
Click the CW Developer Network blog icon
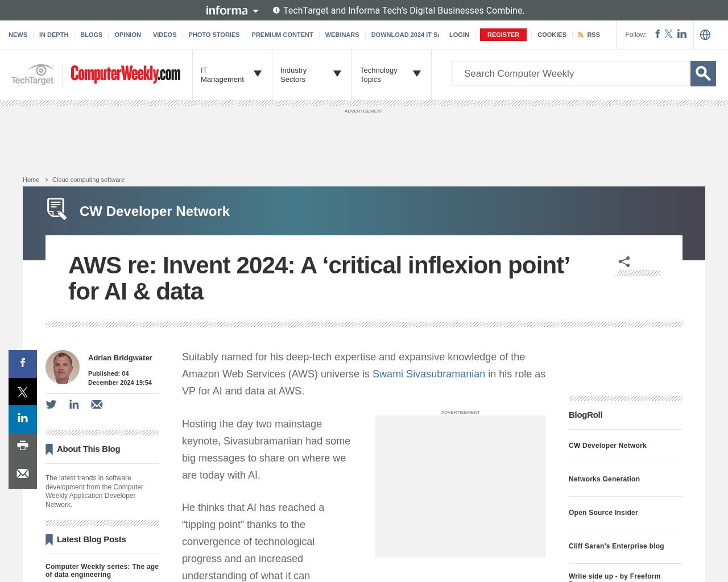point(57,209)
